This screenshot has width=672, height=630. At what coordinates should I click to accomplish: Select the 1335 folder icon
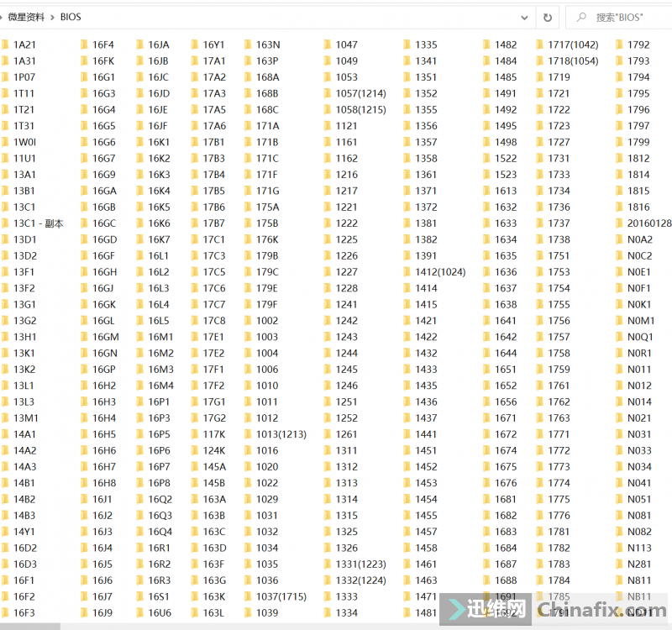click(x=407, y=45)
